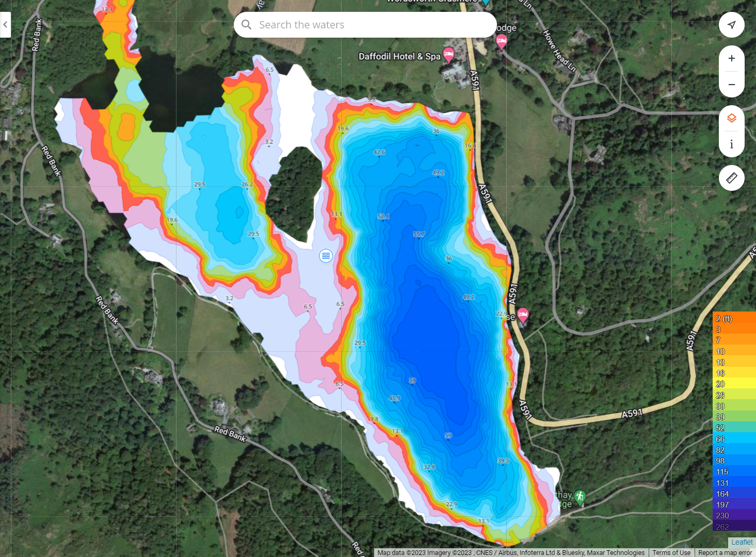The image size is (756, 557).
Task: Select the ruler measurement tool
Action: [731, 178]
